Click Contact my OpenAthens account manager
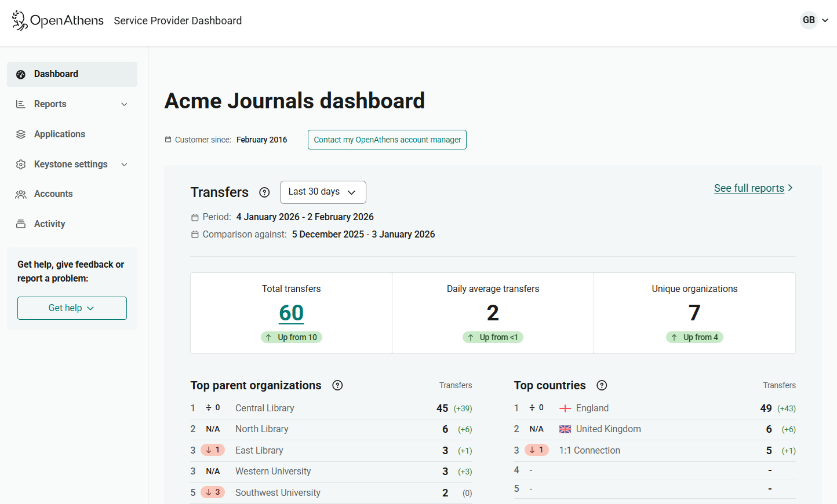The width and height of the screenshot is (837, 504). (x=387, y=140)
